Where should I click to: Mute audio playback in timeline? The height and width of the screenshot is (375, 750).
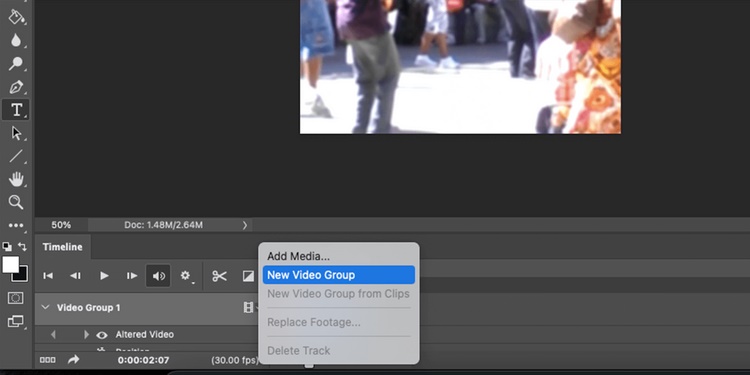(158, 276)
